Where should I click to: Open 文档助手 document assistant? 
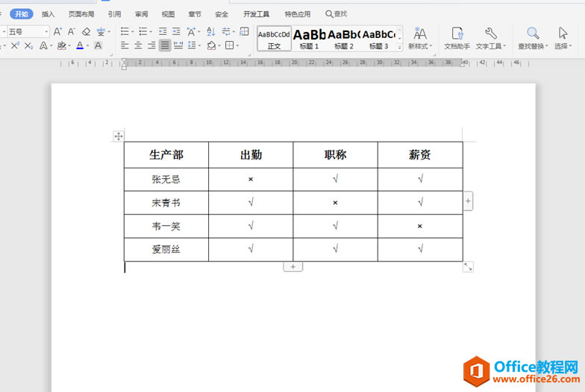pos(457,38)
